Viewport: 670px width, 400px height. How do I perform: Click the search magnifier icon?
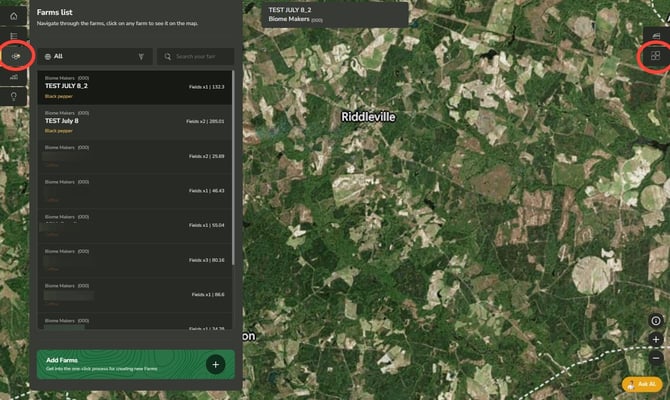[168, 56]
